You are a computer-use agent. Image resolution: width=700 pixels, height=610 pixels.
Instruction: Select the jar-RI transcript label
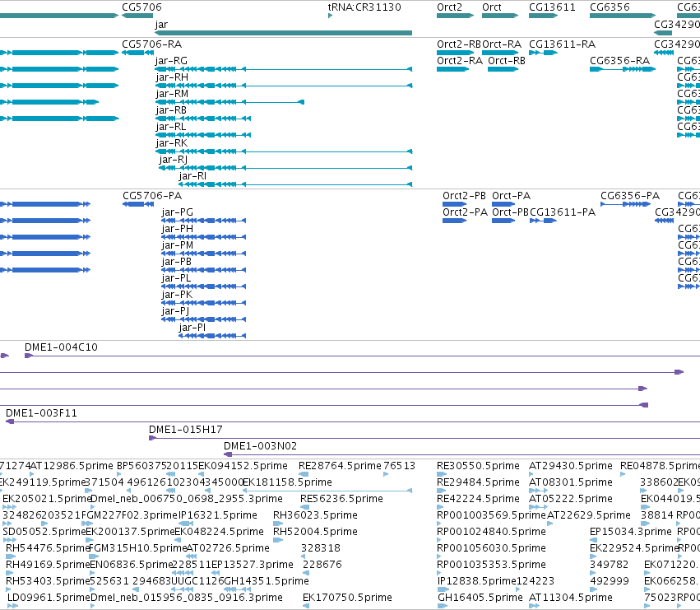coord(192,176)
